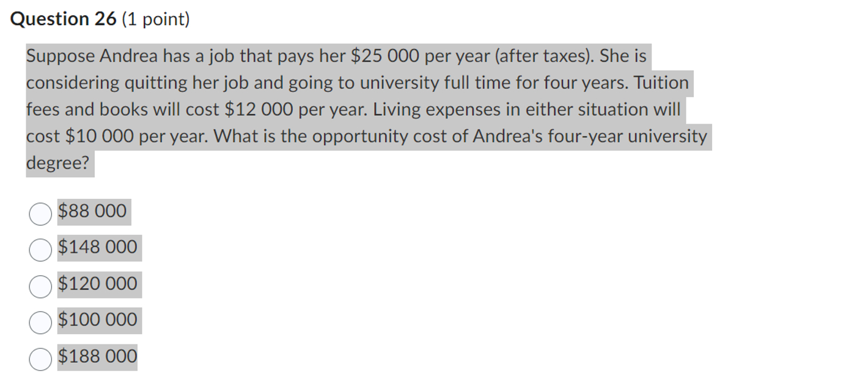868x383 pixels.
Task: Click the radio button beside $148 000
Action: [x=40, y=250]
